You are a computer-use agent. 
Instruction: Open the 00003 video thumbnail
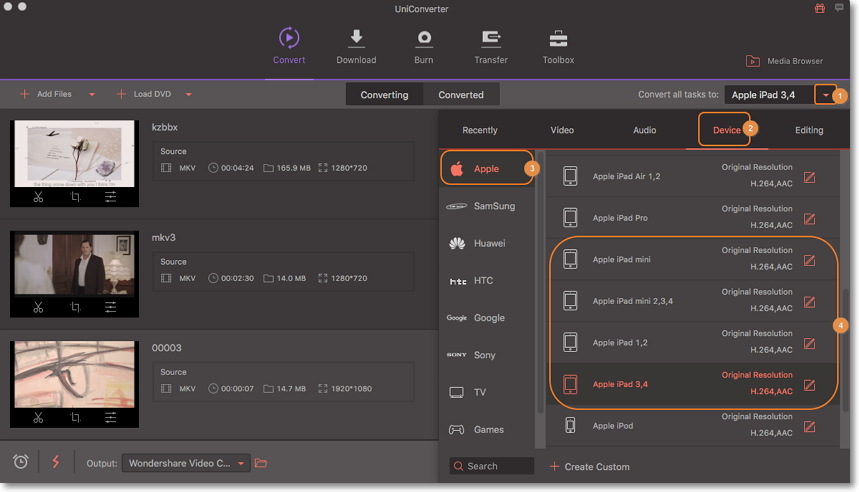(x=75, y=375)
